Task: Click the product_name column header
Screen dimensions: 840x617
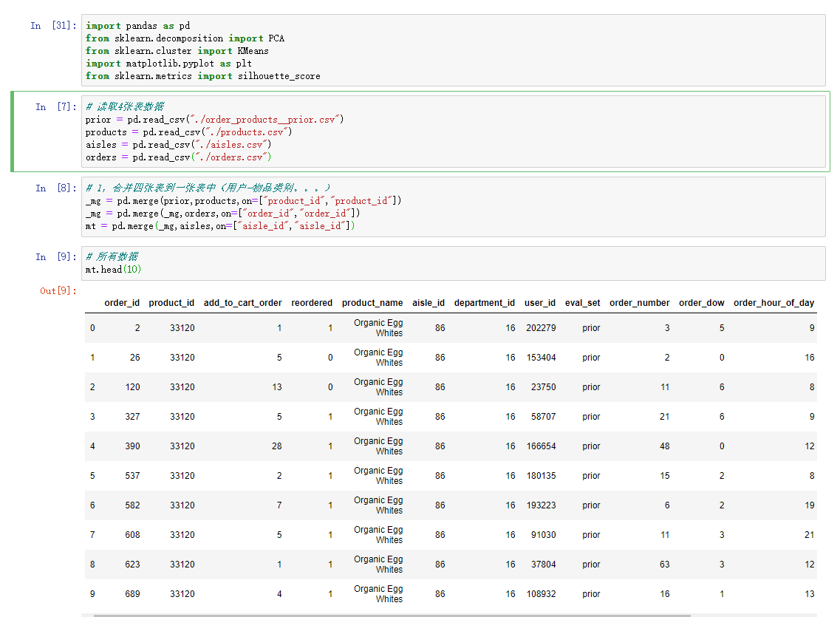Action: 372,303
